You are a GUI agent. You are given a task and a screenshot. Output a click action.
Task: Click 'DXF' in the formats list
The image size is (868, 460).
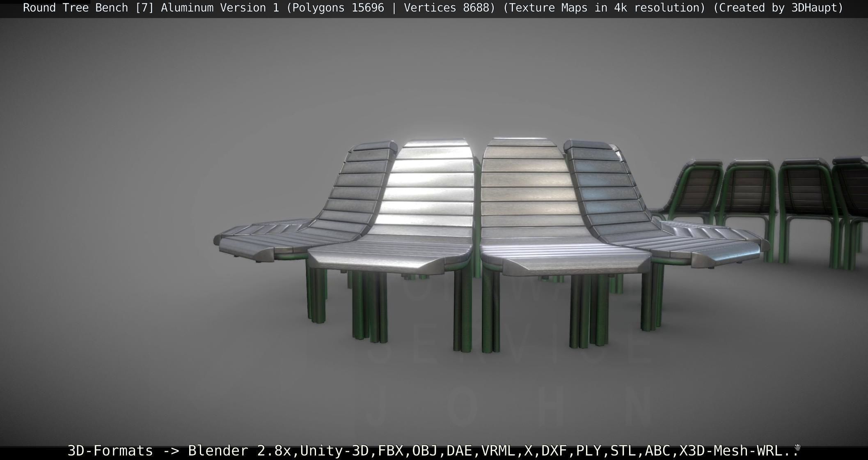coord(554,451)
